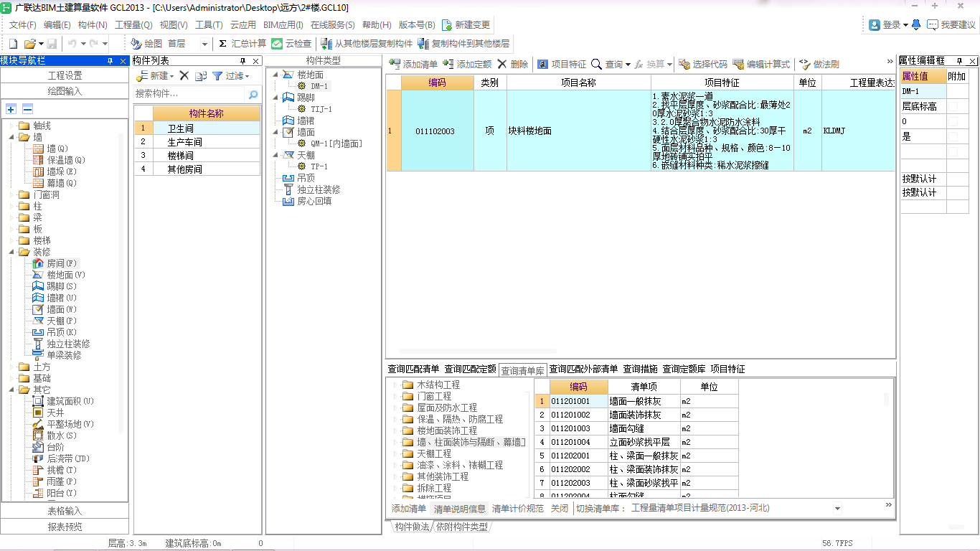The image size is (980, 551).
Task: Tick the 附加 checkbox for the 是 row
Action: pyautogui.click(x=953, y=136)
